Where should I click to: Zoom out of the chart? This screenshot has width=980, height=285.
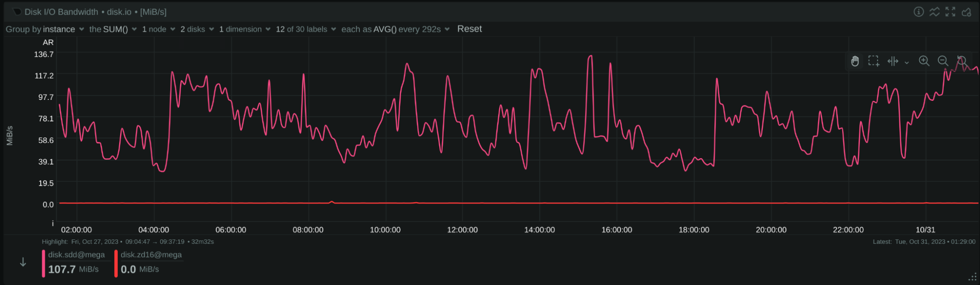click(943, 61)
